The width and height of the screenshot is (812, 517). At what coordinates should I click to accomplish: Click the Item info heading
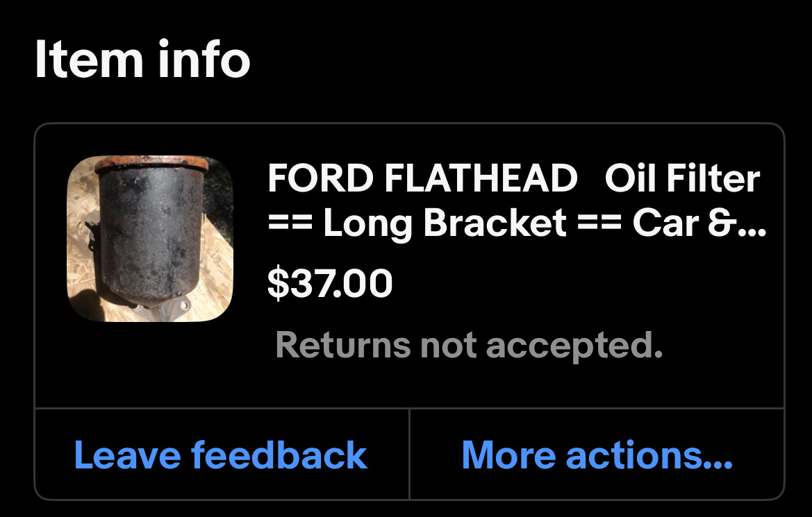point(142,60)
